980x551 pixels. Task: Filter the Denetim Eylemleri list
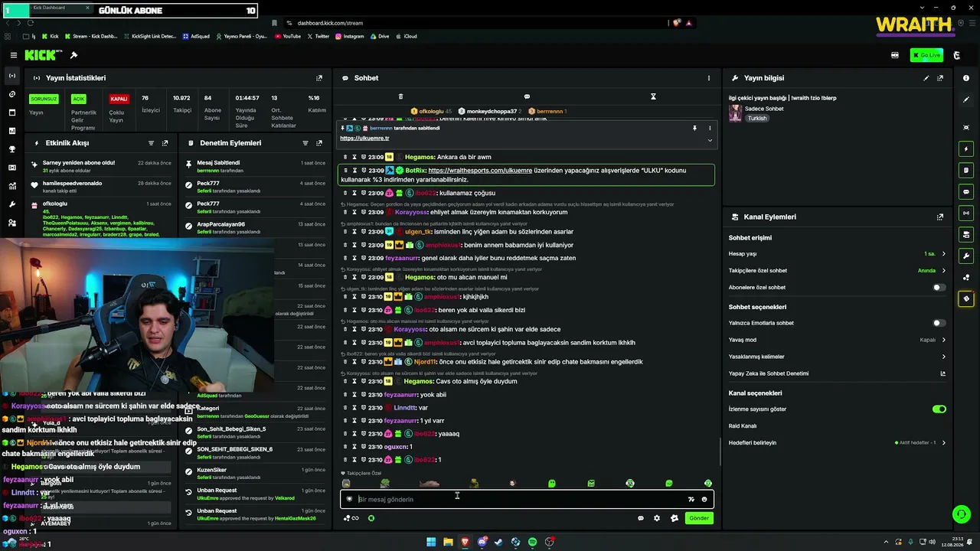coord(305,143)
